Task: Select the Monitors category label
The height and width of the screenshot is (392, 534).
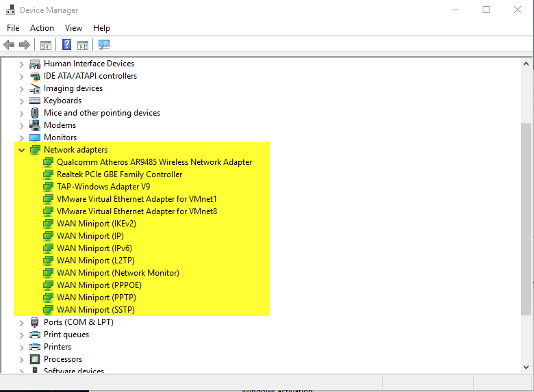Action: click(x=60, y=138)
